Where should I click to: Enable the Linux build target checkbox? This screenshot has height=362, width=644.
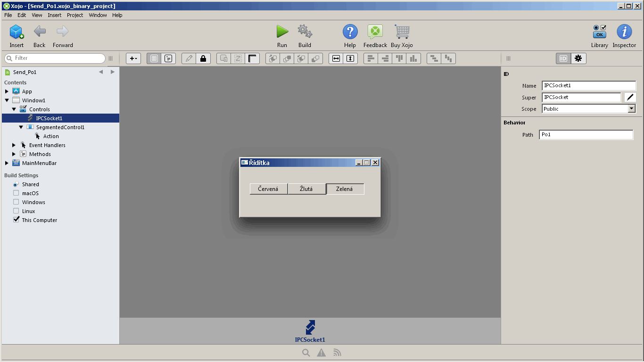coord(16,211)
